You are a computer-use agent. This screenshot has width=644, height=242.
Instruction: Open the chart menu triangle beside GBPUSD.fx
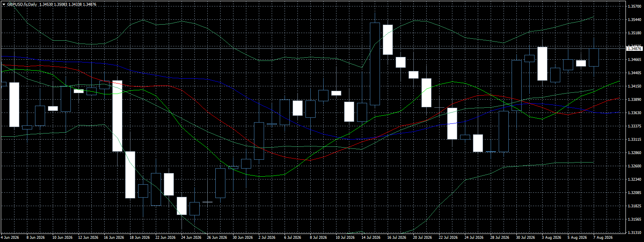click(4, 4)
